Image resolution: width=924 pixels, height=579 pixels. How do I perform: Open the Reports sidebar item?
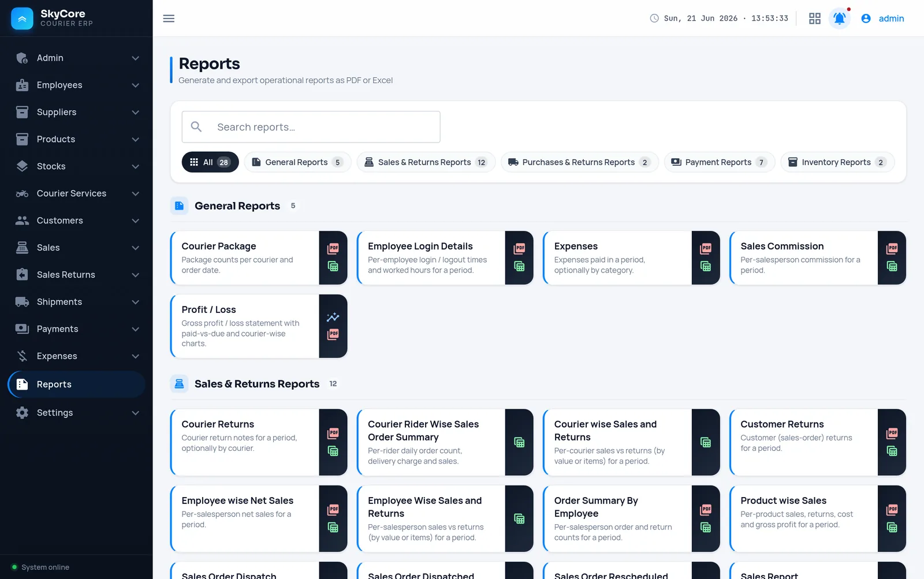(x=76, y=384)
